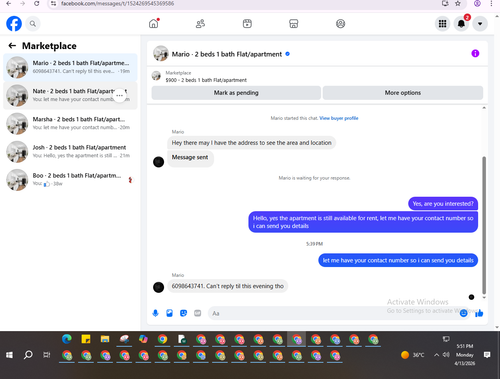Click the browser address bar URL
The width and height of the screenshot is (500, 379).
(x=117, y=4)
